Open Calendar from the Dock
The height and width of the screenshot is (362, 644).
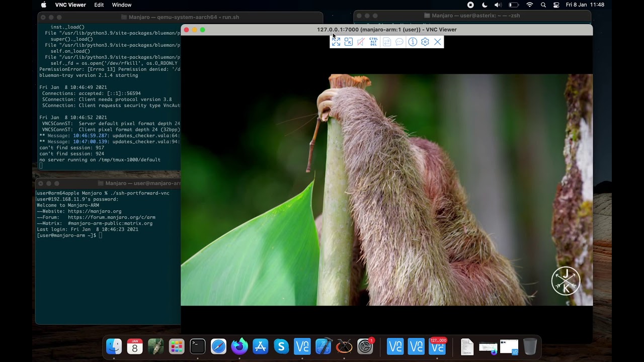pos(135,346)
